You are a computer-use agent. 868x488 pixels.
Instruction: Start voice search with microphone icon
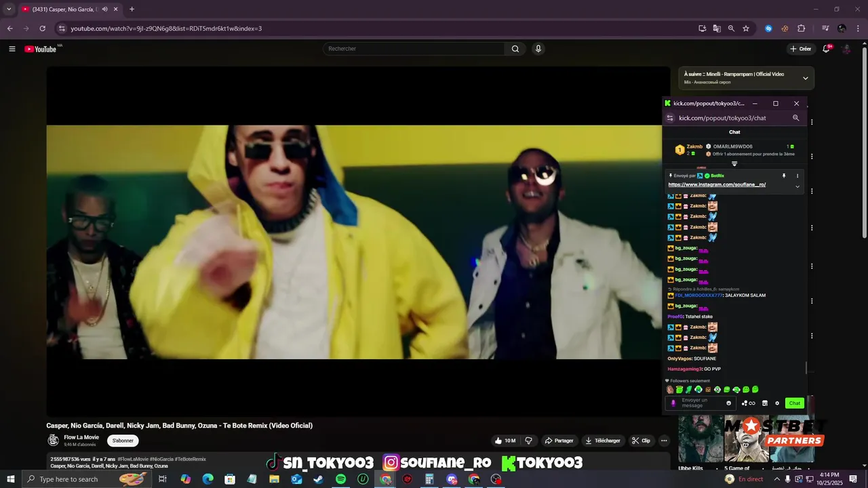click(x=538, y=49)
